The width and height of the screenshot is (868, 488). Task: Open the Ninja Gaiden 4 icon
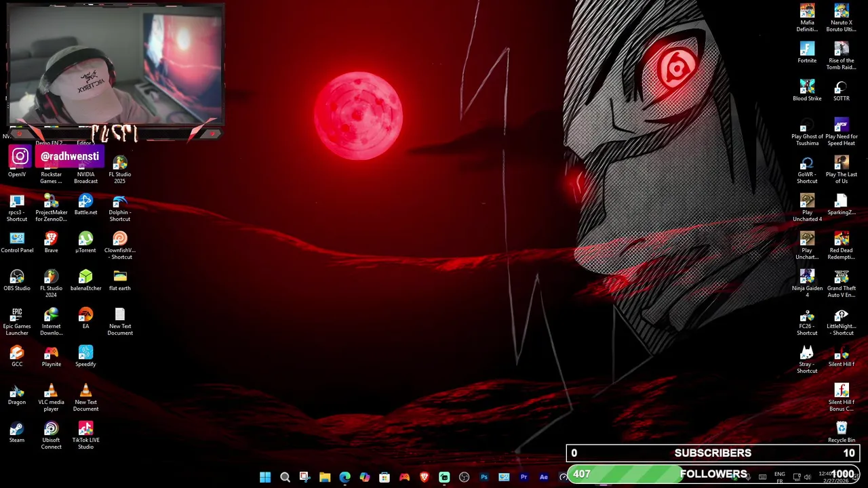[807, 283]
